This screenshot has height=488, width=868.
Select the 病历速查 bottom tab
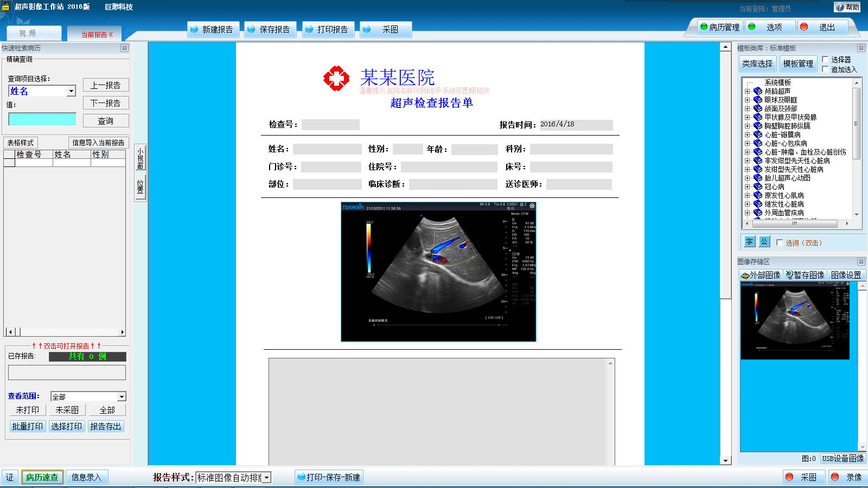pyautogui.click(x=42, y=477)
